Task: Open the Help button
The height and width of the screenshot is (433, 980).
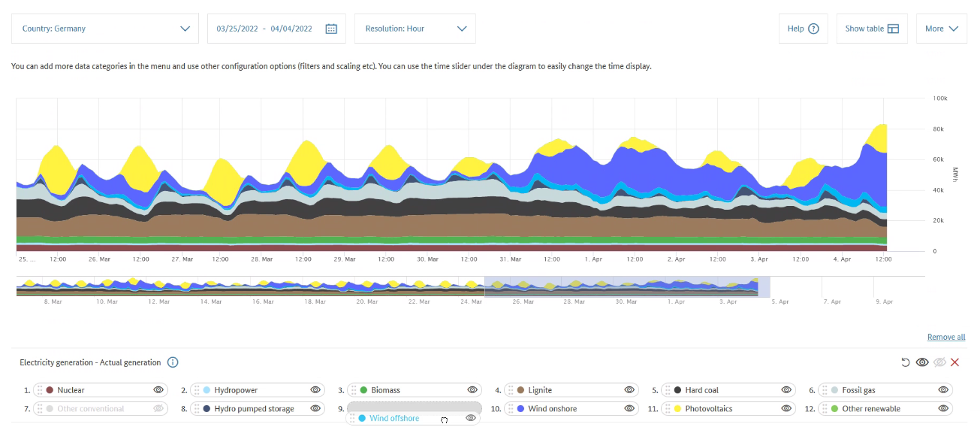Action: tap(803, 29)
